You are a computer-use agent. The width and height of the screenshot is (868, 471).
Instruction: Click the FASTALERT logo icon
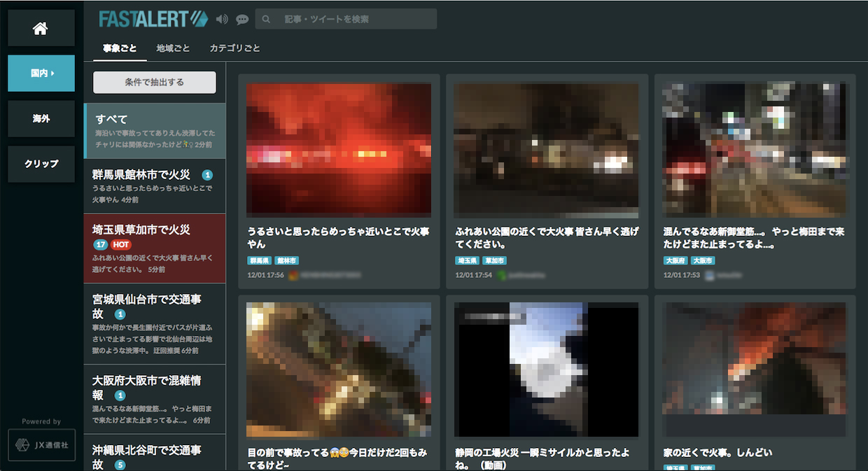[199, 19]
